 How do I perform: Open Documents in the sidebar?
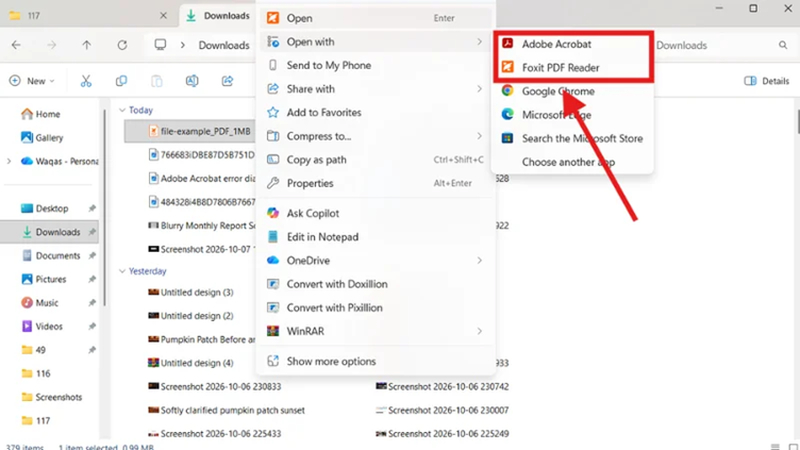point(51,256)
